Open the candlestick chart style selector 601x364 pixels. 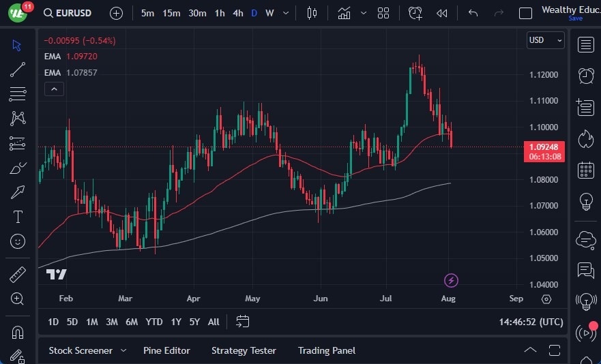pos(312,13)
